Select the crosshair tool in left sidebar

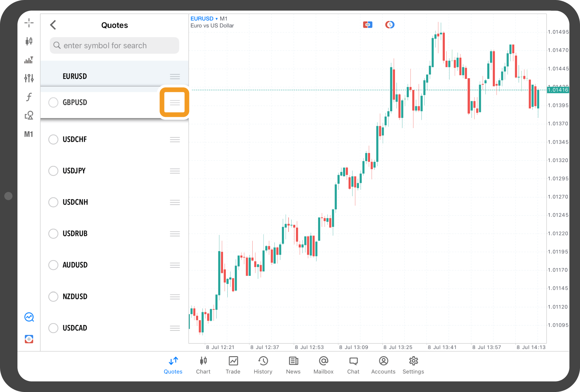point(29,23)
